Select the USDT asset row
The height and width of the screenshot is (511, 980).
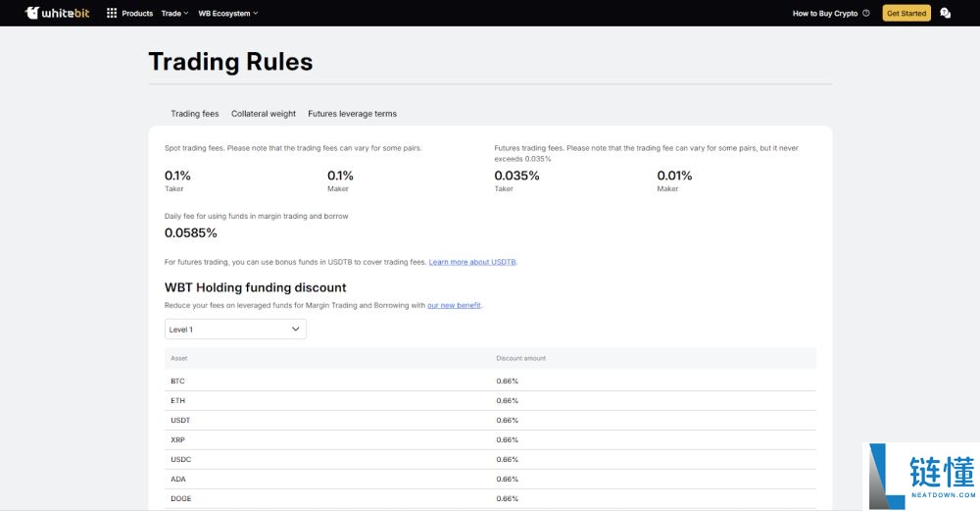click(490, 421)
